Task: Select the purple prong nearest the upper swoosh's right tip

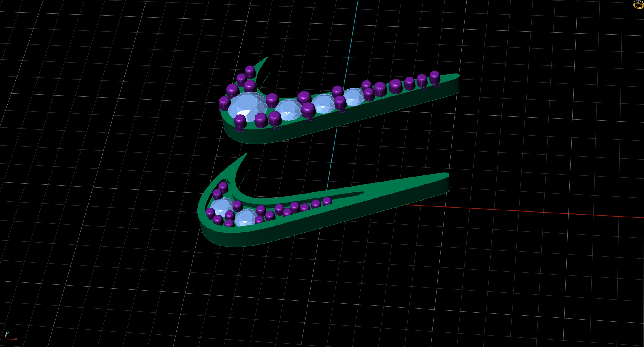Action: pyautogui.click(x=435, y=78)
